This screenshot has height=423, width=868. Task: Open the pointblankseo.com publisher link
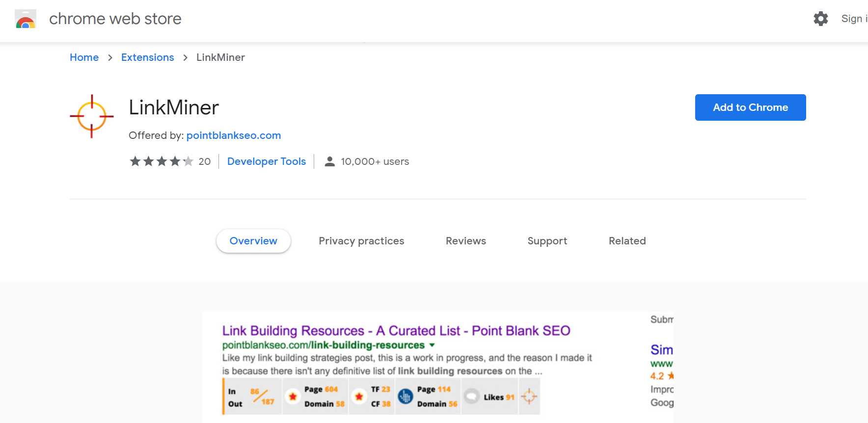click(234, 135)
